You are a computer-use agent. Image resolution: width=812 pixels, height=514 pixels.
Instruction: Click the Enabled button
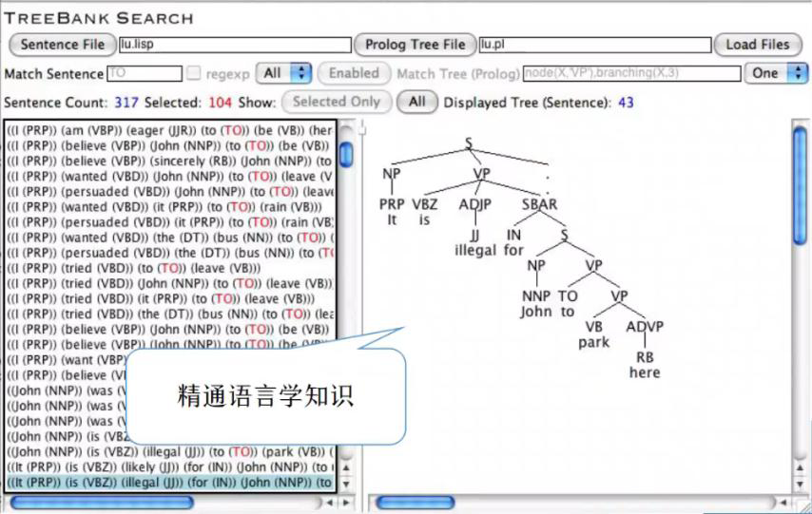pyautogui.click(x=355, y=73)
